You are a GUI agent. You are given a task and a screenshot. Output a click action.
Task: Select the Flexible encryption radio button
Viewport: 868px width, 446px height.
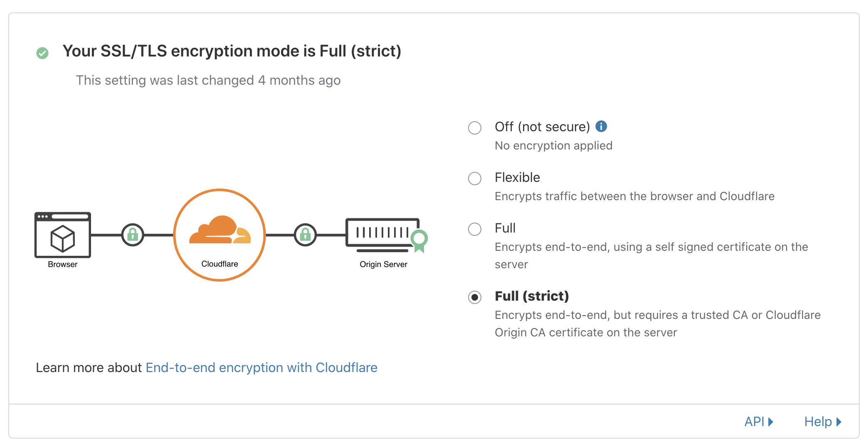point(475,179)
